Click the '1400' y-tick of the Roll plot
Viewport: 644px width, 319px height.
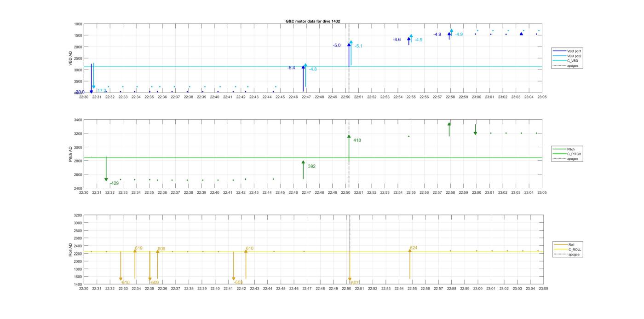point(78,284)
